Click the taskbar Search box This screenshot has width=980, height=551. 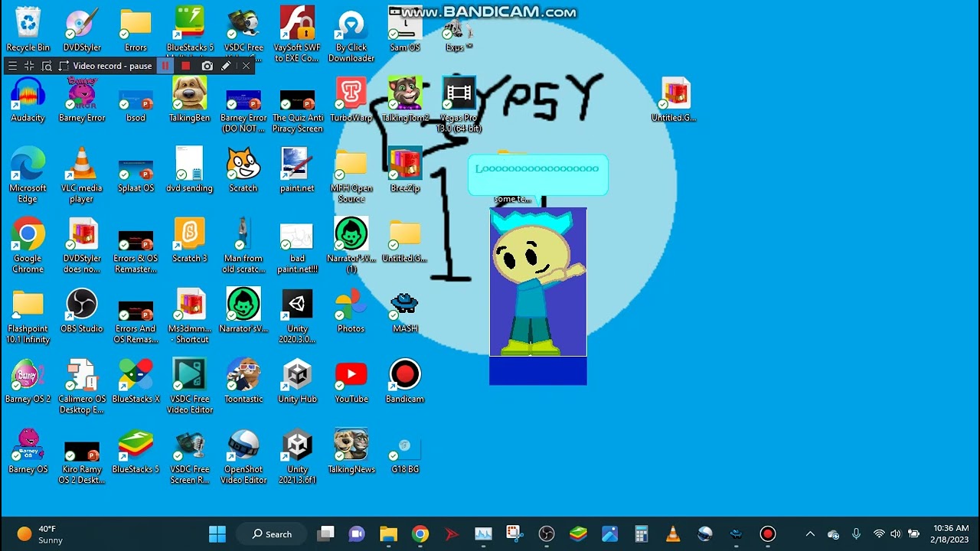click(x=272, y=533)
